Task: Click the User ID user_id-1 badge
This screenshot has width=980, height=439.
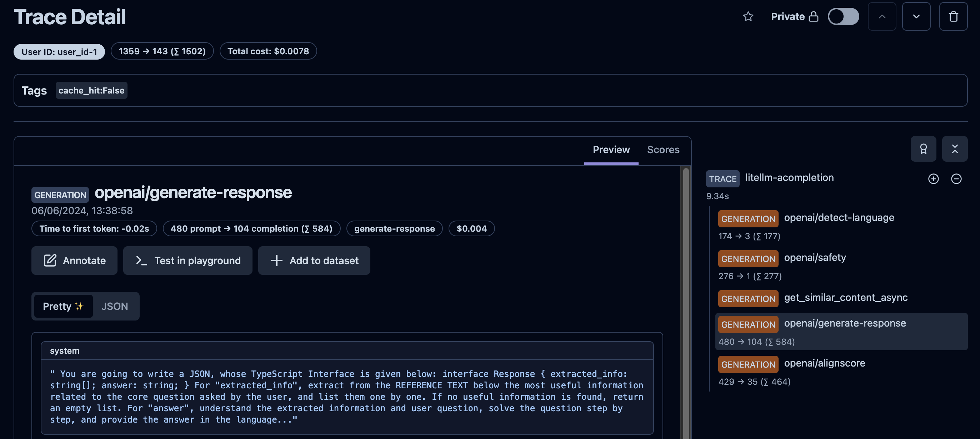Action: [59, 51]
